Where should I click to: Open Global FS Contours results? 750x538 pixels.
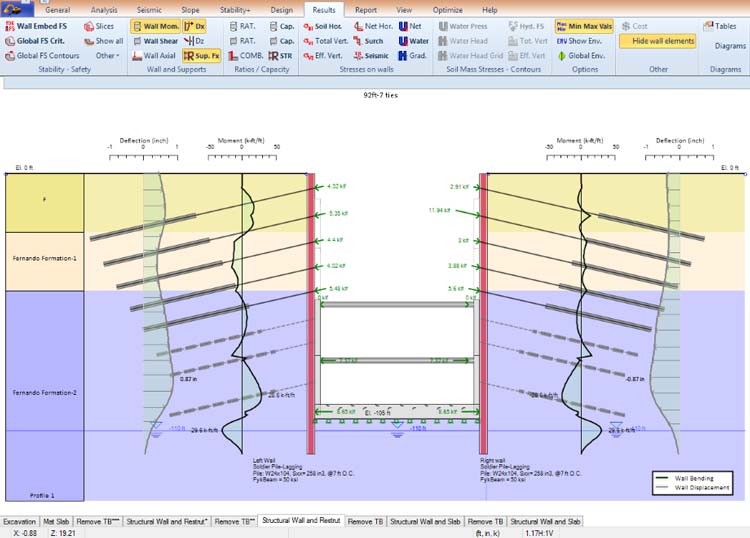click(x=44, y=56)
